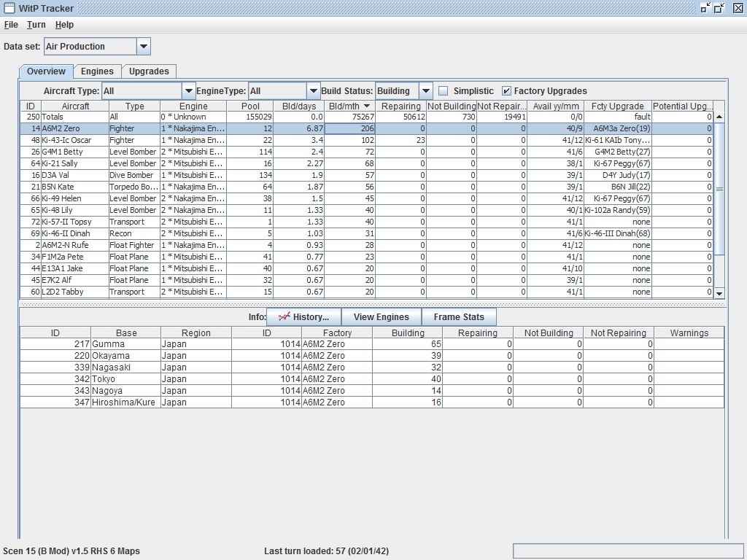The height and width of the screenshot is (560, 747).
Task: Select the Ki-57-II Topsy row
Action: (x=366, y=222)
